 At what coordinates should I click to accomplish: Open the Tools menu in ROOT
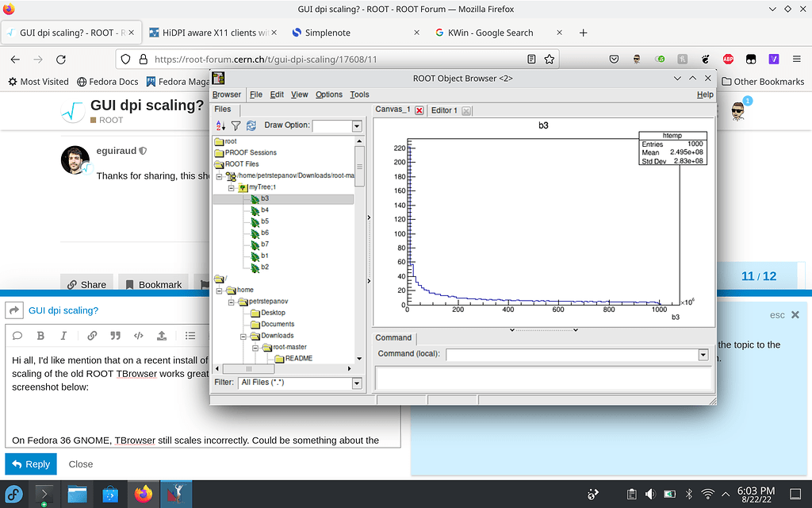[359, 94]
